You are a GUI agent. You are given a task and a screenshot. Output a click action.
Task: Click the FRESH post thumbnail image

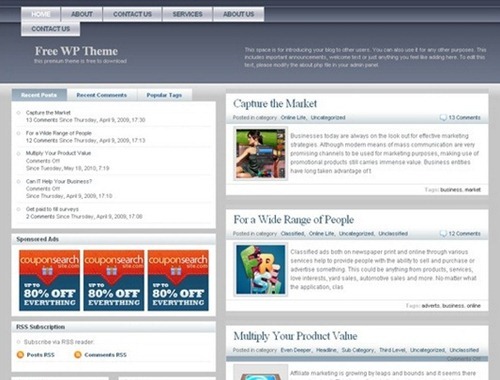pos(261,269)
